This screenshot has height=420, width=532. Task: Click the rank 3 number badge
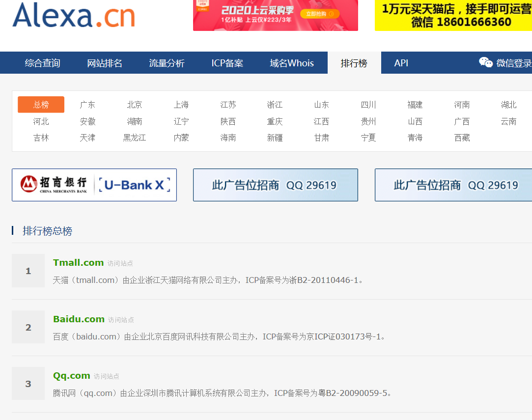coord(28,383)
